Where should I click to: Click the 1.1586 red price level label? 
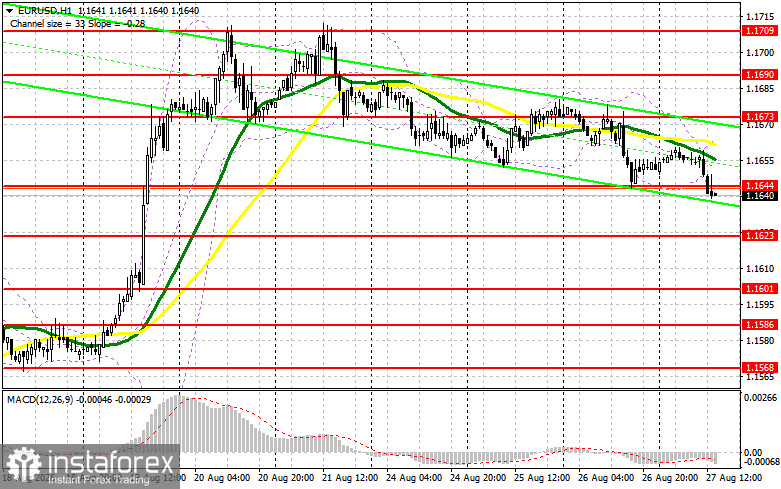(759, 325)
